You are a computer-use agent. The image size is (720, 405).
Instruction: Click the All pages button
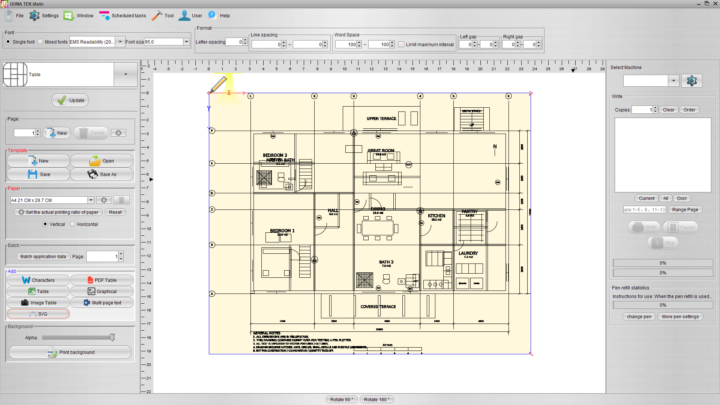click(665, 198)
